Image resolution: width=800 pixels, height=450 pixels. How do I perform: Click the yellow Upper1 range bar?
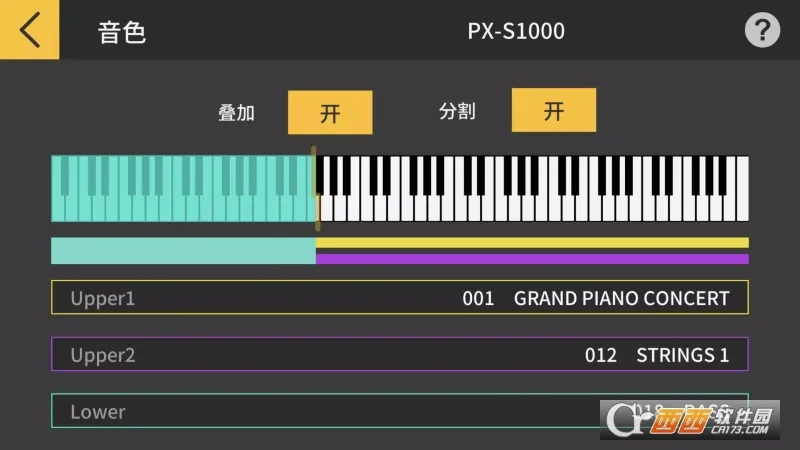(532, 242)
